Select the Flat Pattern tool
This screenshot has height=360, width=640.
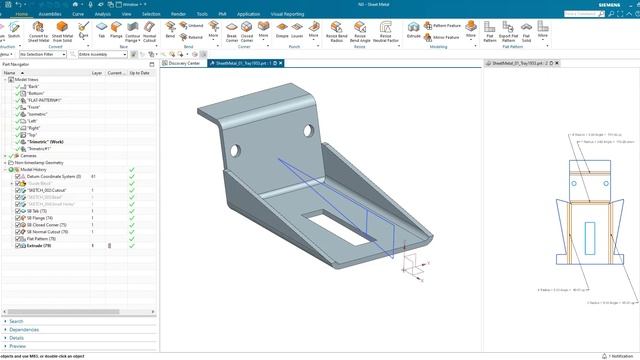click(x=489, y=32)
